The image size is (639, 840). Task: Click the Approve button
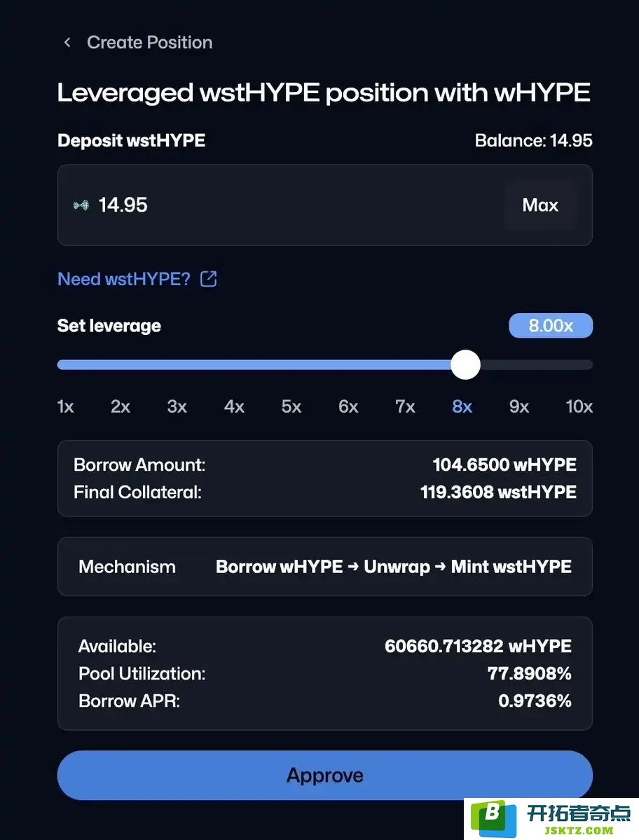324,775
